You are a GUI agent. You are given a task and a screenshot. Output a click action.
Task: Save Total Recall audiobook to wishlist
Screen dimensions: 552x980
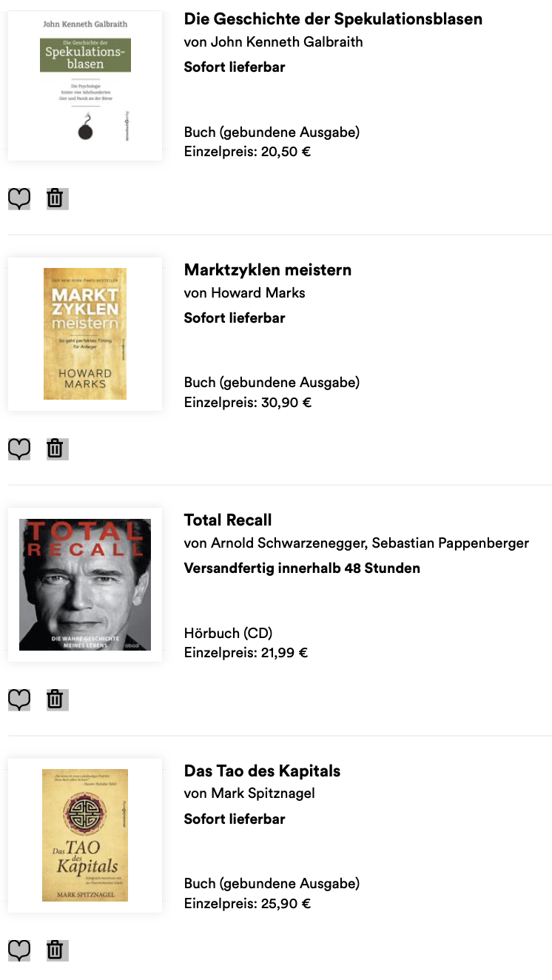(19, 699)
